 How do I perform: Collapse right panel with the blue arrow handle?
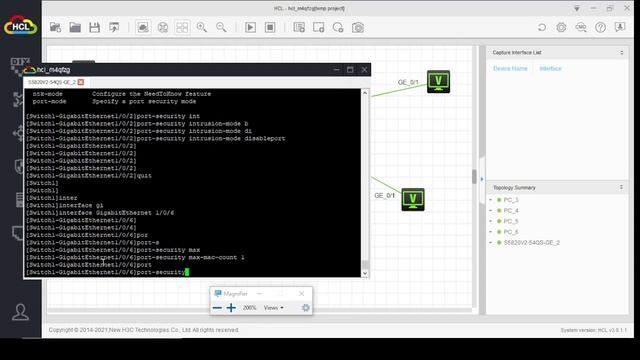pyautogui.click(x=482, y=179)
